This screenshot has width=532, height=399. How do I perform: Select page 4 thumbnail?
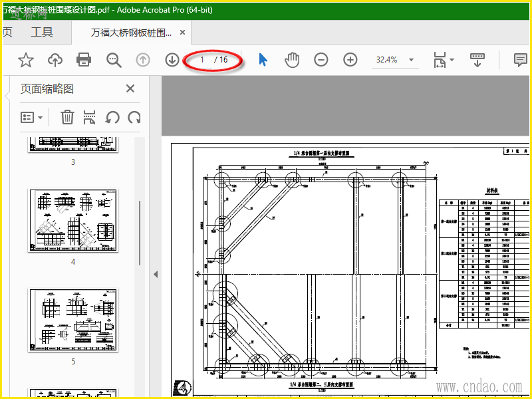coord(73,220)
